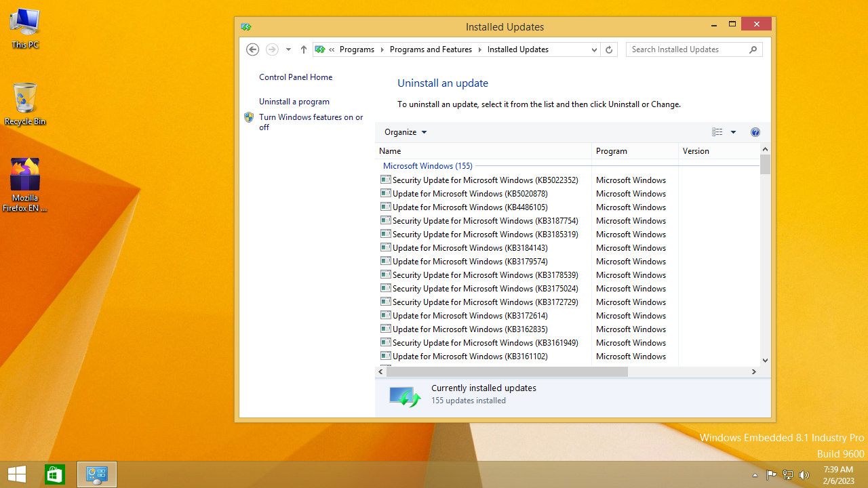This screenshot has height=488, width=868.
Task: Click the Refresh button in address bar
Action: (x=609, y=49)
